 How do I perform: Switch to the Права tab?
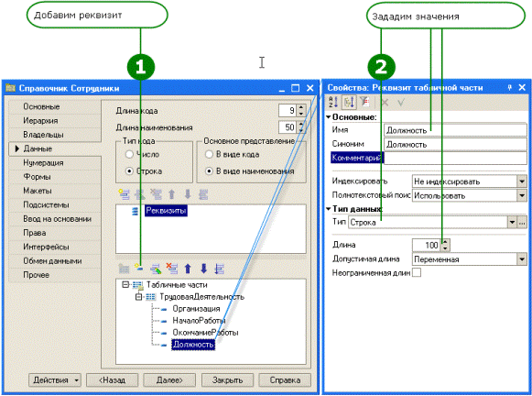(55, 233)
